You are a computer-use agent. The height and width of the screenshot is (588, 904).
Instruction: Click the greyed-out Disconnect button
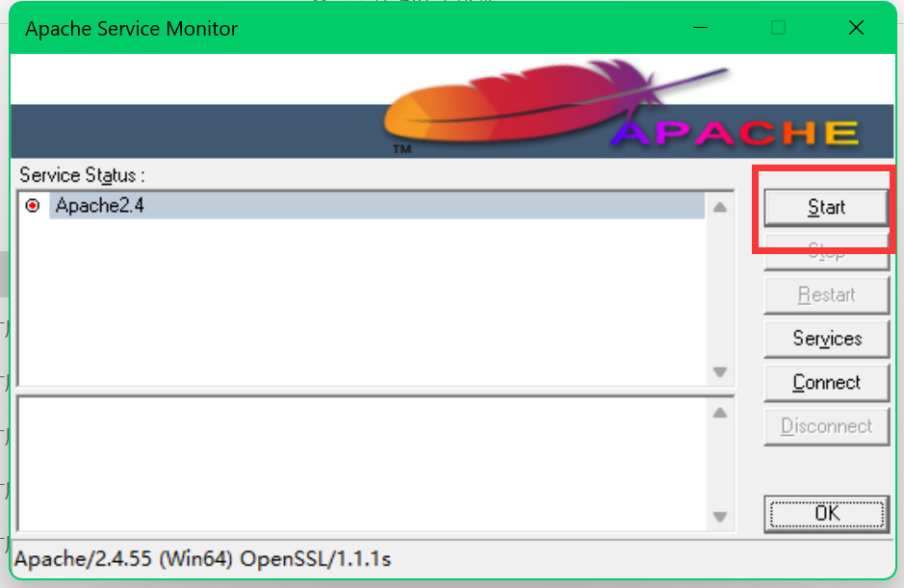[x=826, y=426]
